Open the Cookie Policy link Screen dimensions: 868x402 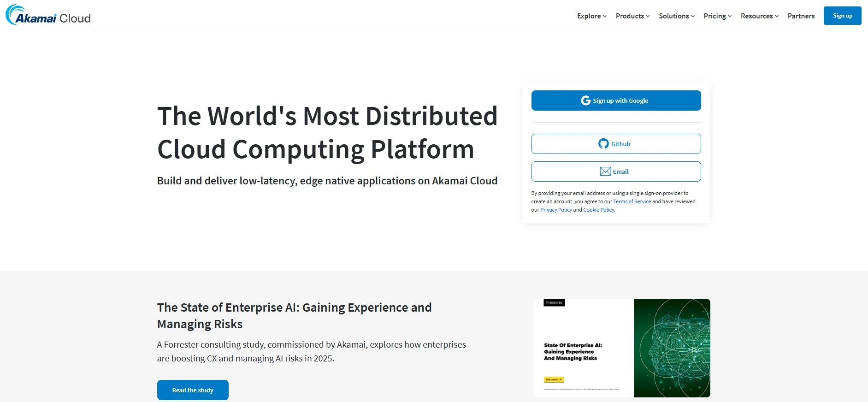599,210
